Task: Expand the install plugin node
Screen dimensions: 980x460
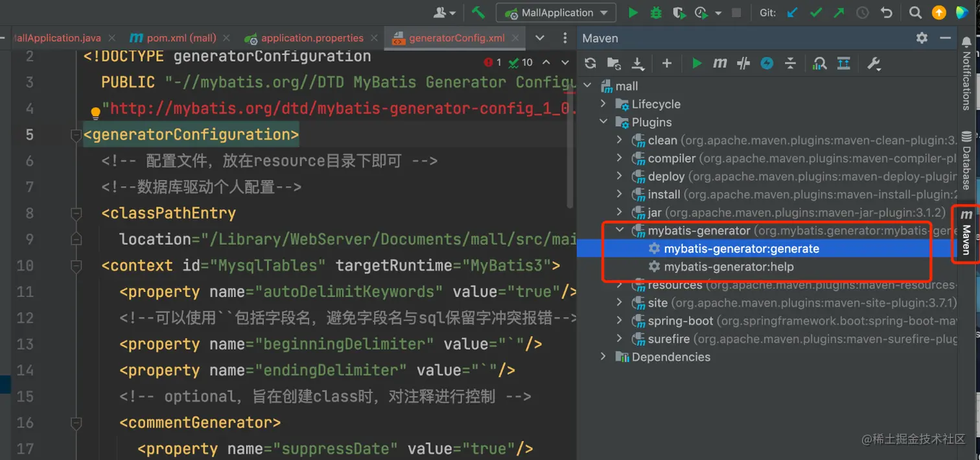Action: (620, 194)
